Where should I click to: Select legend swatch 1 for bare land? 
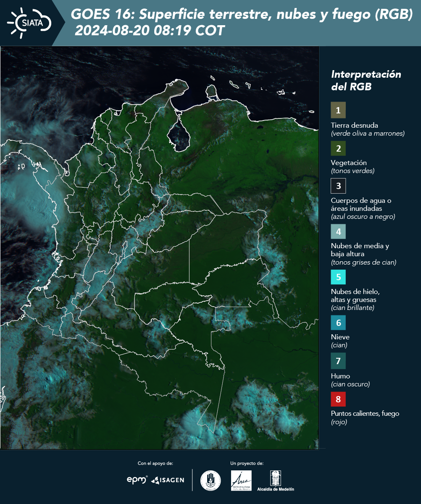point(338,110)
